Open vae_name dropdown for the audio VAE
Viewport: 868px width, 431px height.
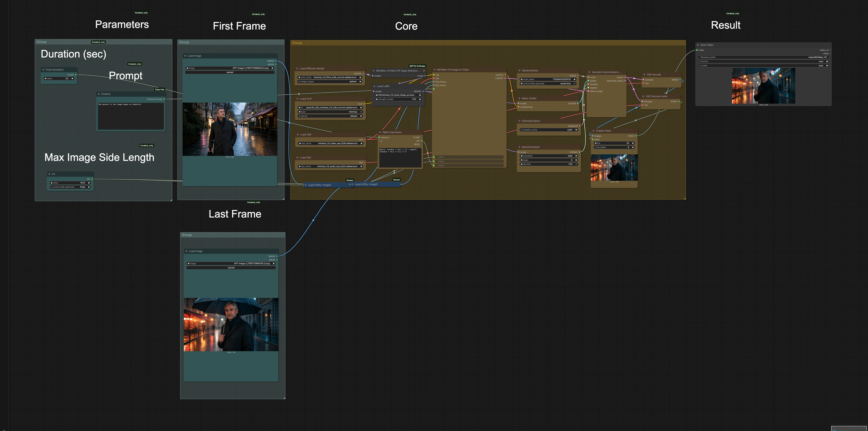coord(331,167)
